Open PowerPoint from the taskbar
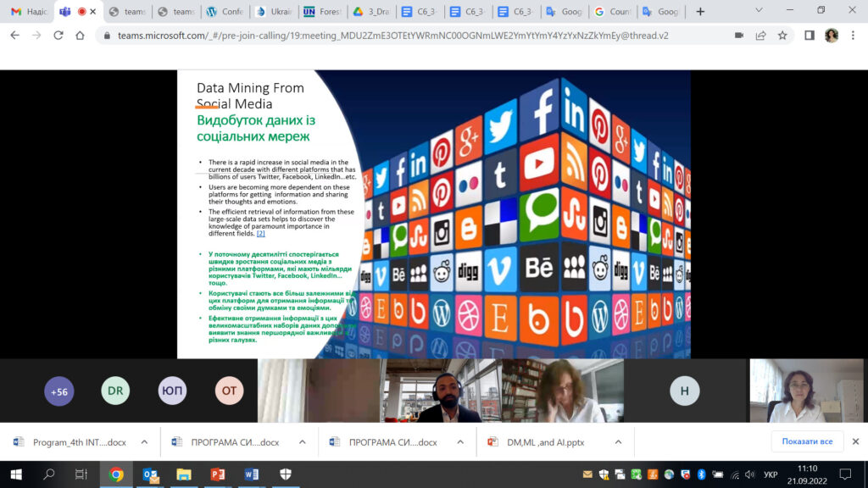868x488 pixels. 217,474
